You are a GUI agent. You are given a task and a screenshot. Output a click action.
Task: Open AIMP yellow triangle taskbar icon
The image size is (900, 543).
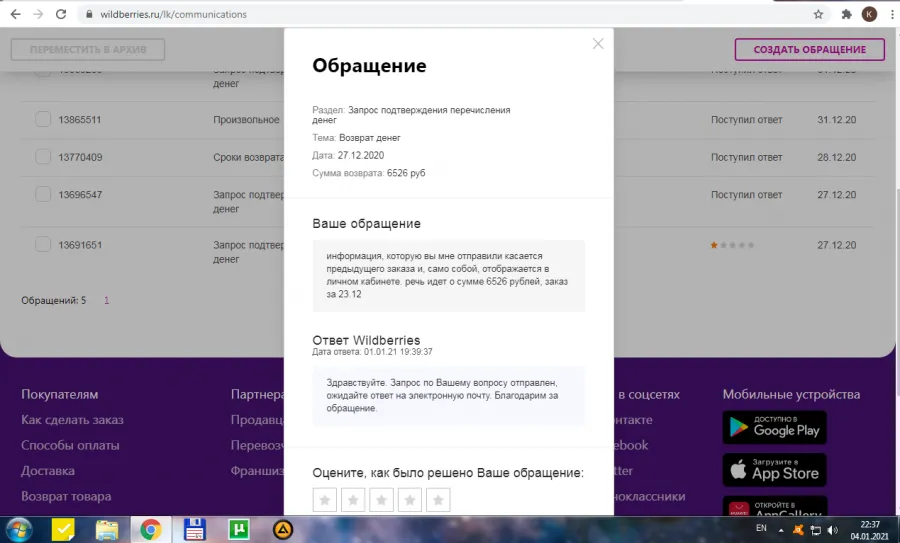tap(282, 529)
